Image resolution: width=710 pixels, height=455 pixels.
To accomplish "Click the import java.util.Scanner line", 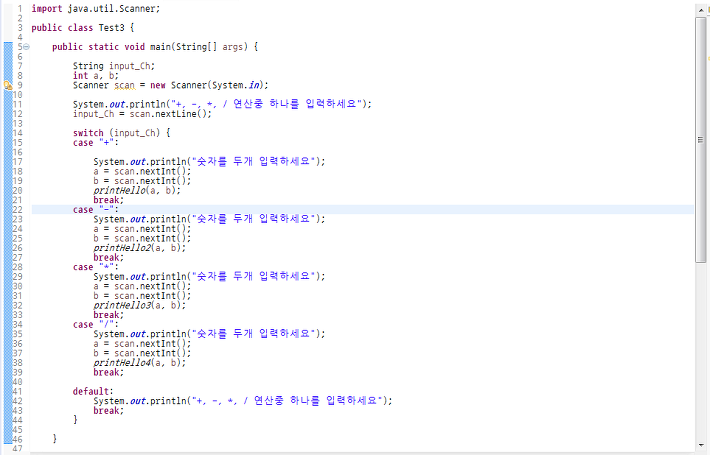I will coord(96,9).
